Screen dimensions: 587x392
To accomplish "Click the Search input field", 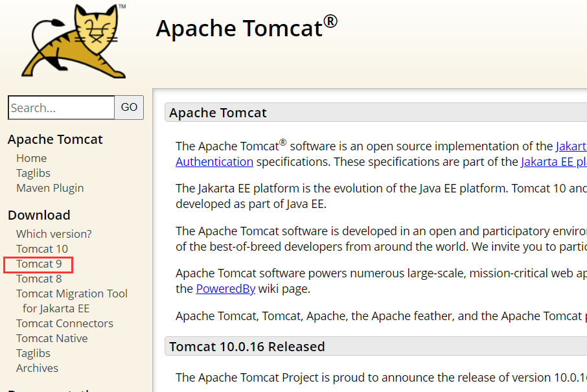I will pyautogui.click(x=61, y=108).
